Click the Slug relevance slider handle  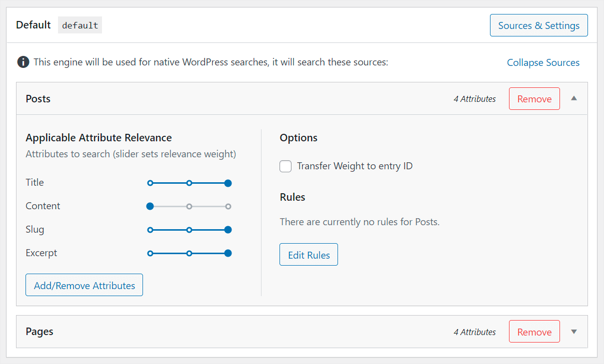coord(227,230)
